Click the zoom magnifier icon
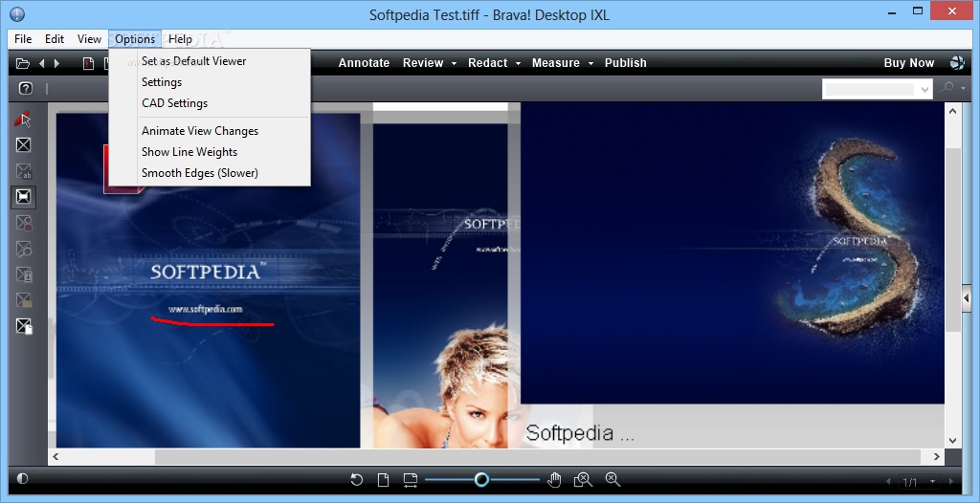 click(612, 479)
